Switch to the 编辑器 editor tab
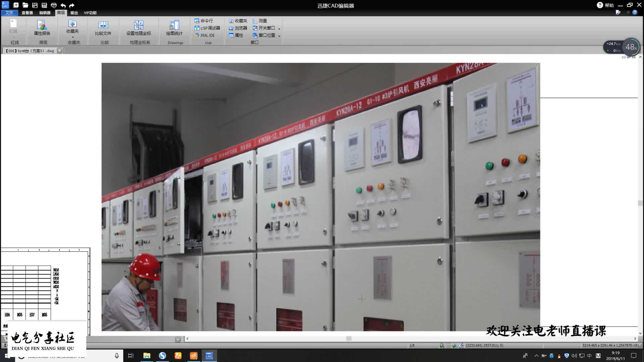Image resolution: width=644 pixels, height=362 pixels. pos(45,13)
